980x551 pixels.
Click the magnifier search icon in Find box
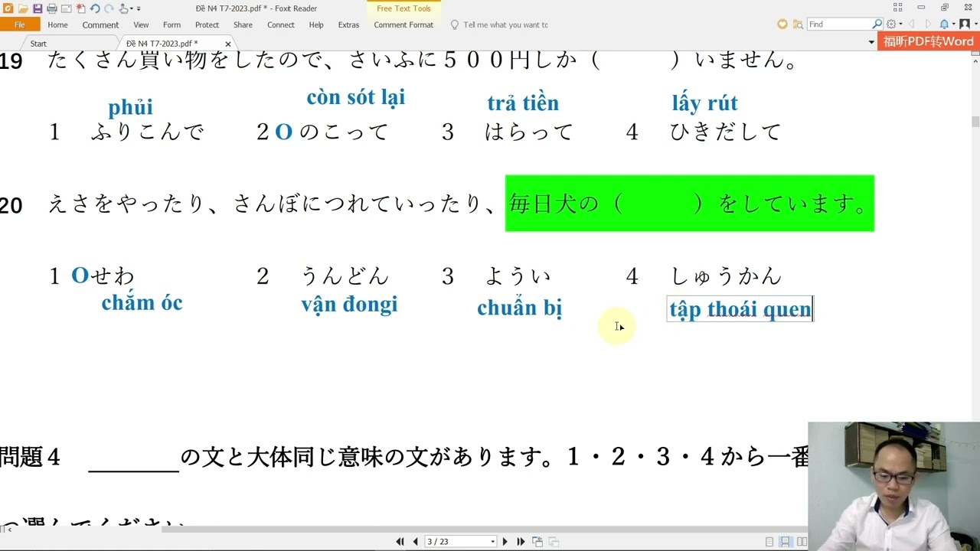click(877, 24)
